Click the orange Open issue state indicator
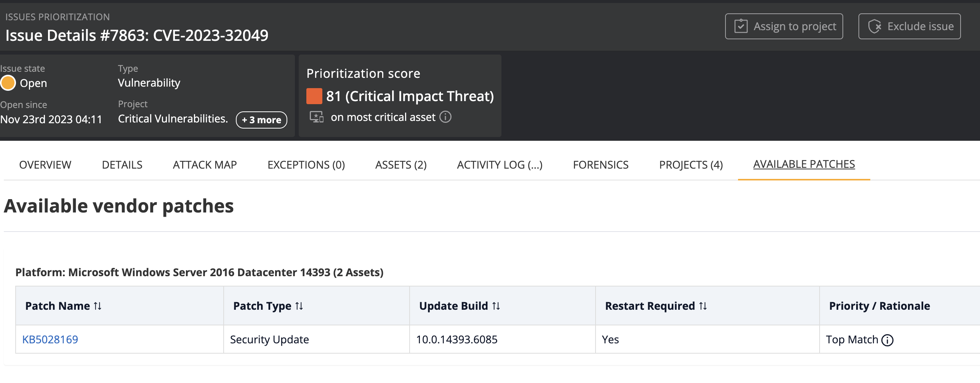The height and width of the screenshot is (383, 980). click(8, 83)
